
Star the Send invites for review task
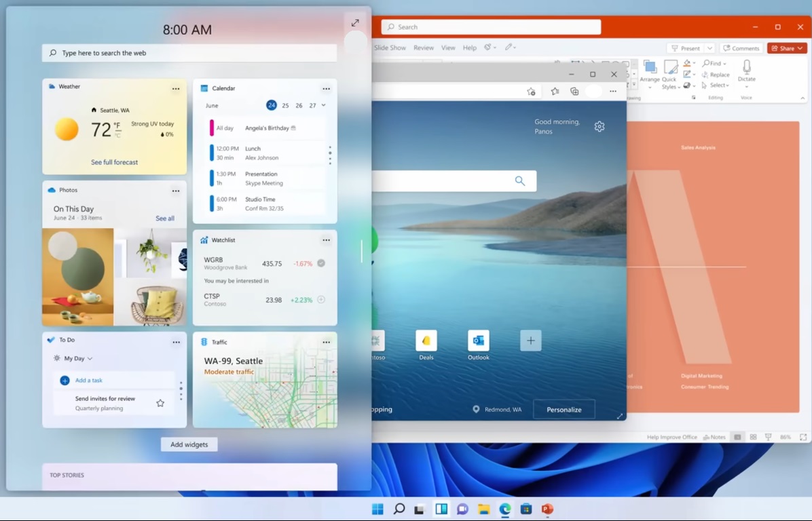pos(160,402)
